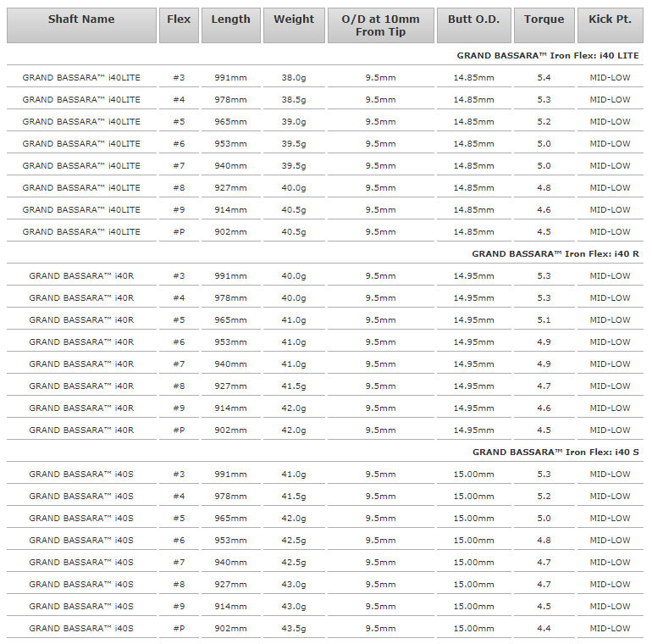The height and width of the screenshot is (644, 652).
Task: Click length 978mm in i40R #4 row
Action: click(231, 298)
